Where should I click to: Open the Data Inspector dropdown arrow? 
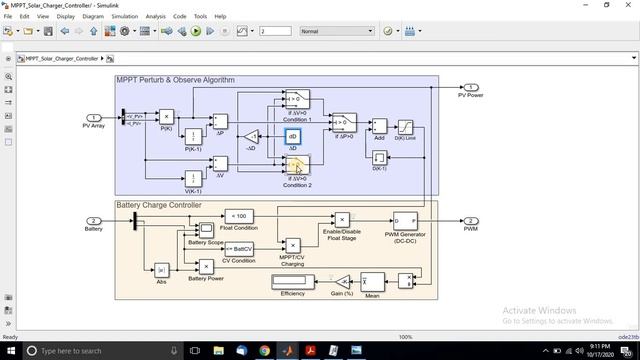(x=252, y=31)
